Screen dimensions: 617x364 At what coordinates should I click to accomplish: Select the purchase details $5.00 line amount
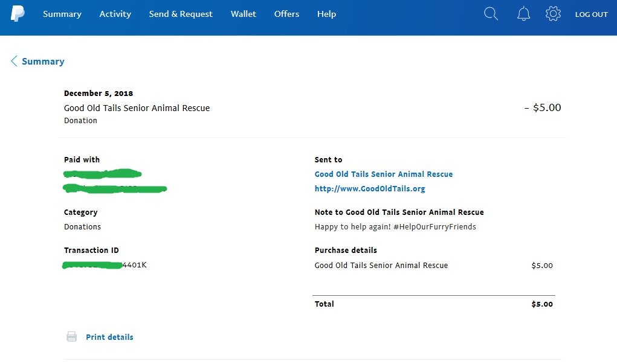coord(542,266)
